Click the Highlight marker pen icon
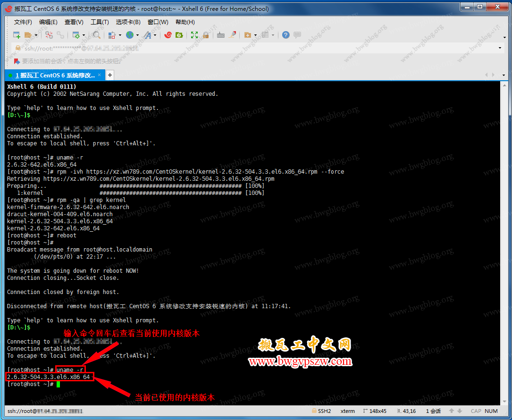The height and width of the screenshot is (420, 512). (x=232, y=35)
